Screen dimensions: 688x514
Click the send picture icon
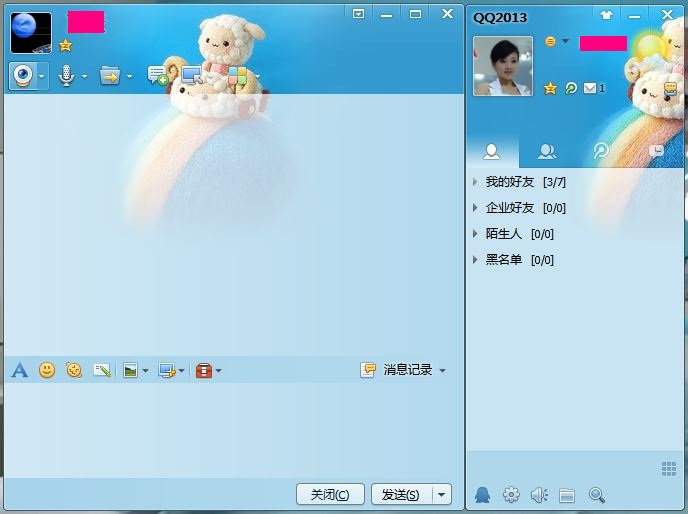point(130,370)
